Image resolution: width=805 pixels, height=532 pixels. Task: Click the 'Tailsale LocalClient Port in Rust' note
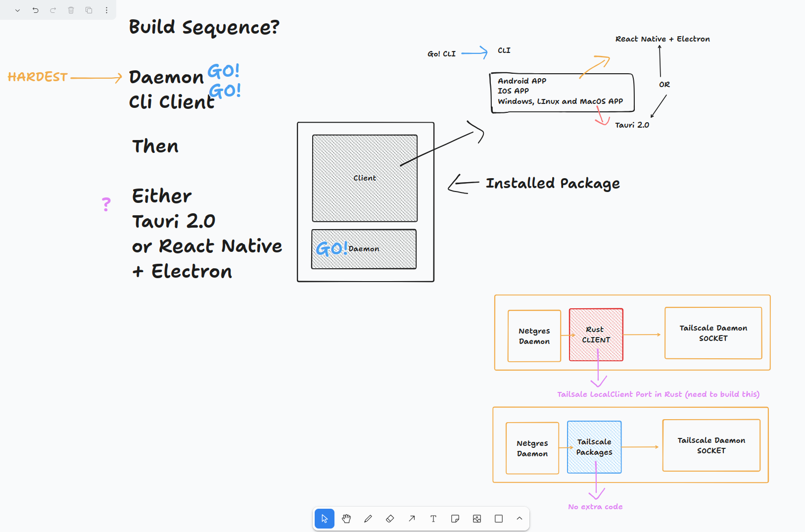pyautogui.click(x=658, y=394)
